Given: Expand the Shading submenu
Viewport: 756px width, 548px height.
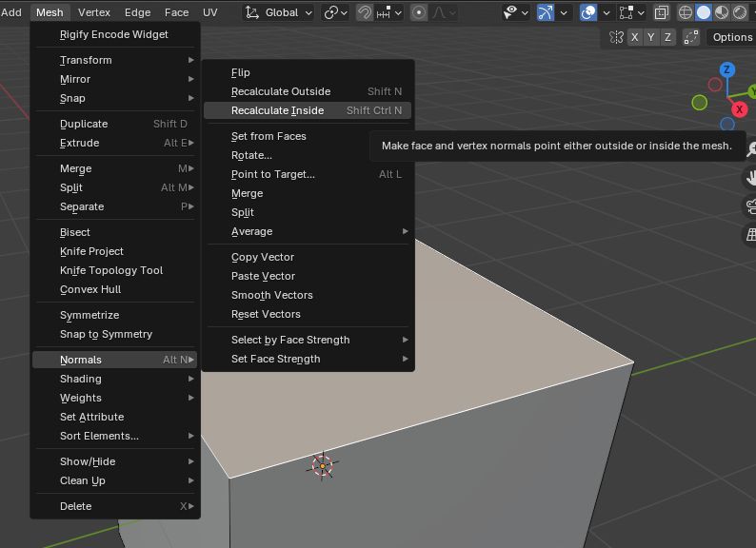Looking at the screenshot, I should coord(115,379).
